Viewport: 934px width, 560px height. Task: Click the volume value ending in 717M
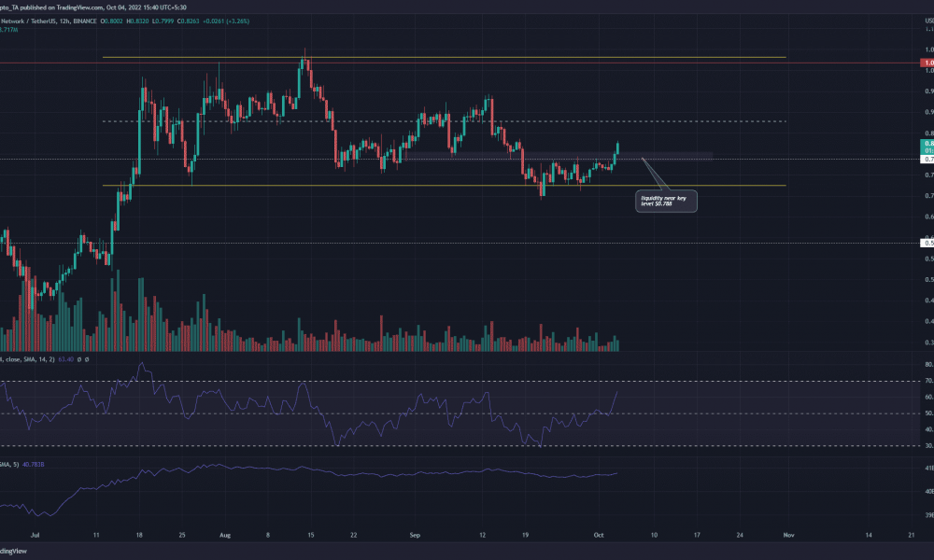(x=9, y=30)
